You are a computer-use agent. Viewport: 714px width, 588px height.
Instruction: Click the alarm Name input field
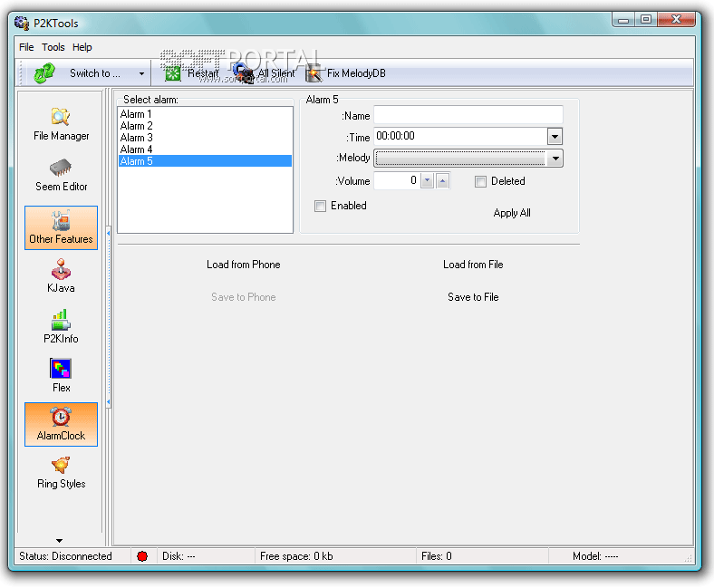point(468,115)
